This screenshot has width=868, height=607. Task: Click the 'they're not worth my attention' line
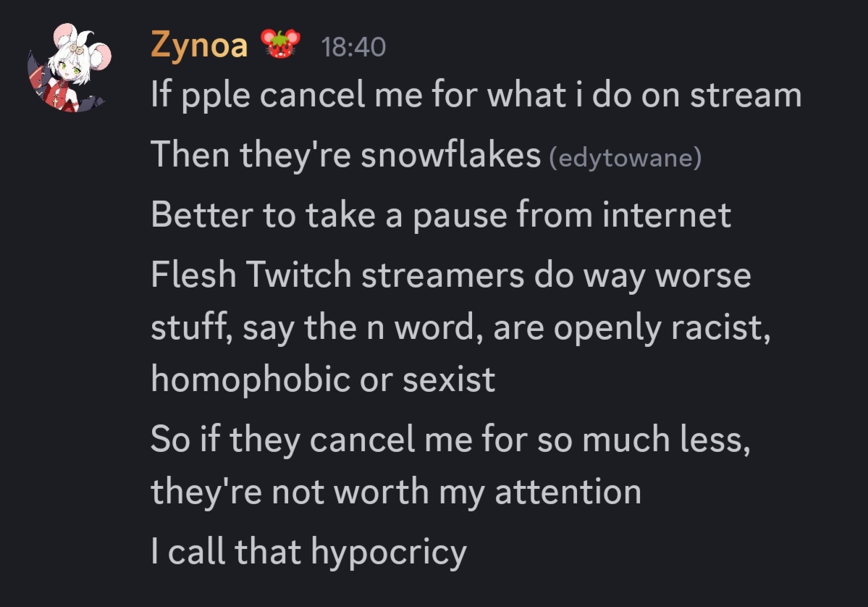396,492
